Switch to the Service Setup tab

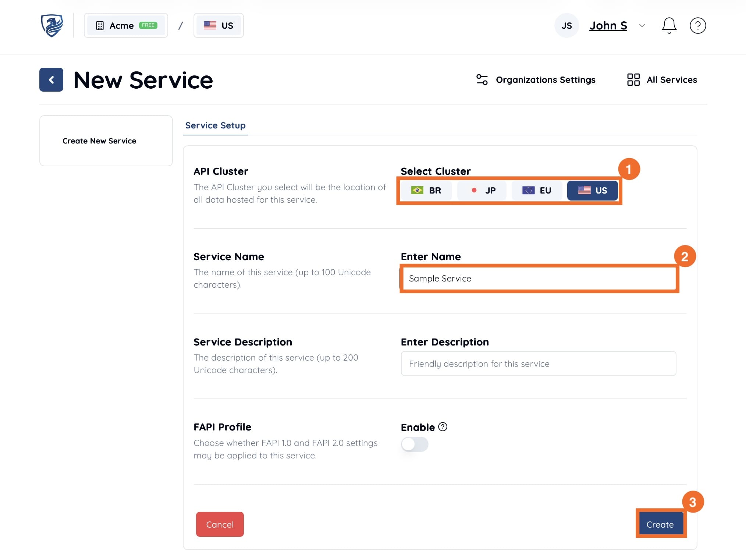click(215, 125)
